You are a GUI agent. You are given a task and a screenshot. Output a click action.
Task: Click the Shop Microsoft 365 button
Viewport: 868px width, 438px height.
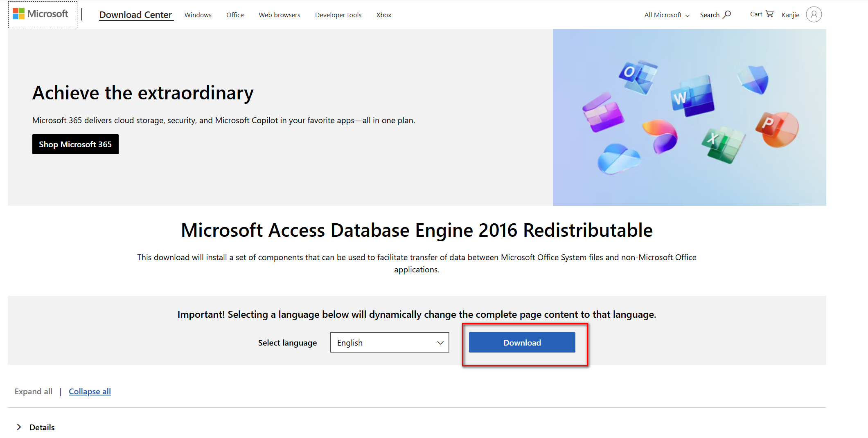click(x=75, y=144)
